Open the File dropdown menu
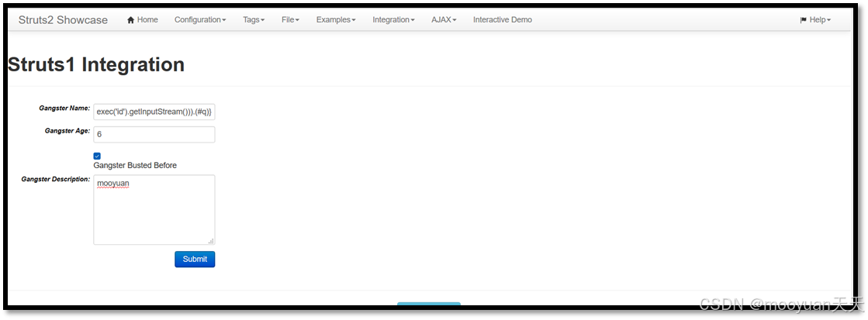 tap(290, 20)
